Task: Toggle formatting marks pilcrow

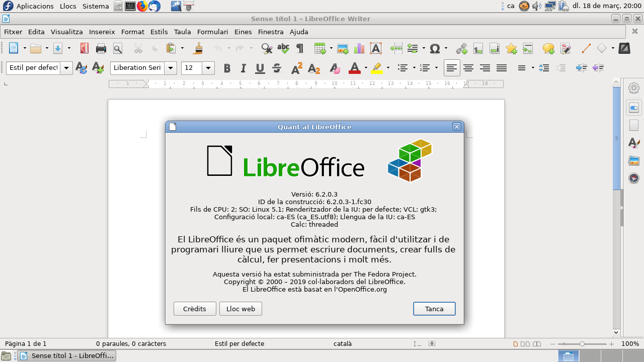Action: 300,49
